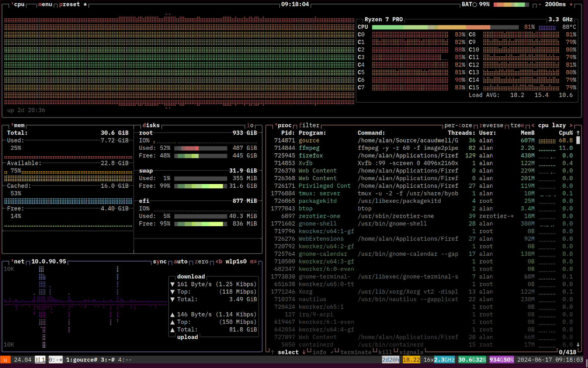This screenshot has width=588, height=368.
Task: Select the Privileged Cont process row
Action: (x=423, y=186)
